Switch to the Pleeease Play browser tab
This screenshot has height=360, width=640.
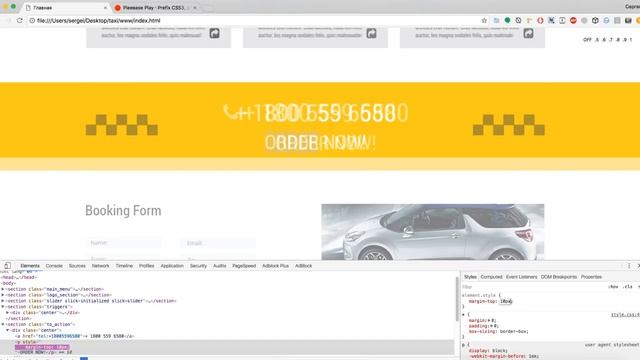tap(154, 8)
